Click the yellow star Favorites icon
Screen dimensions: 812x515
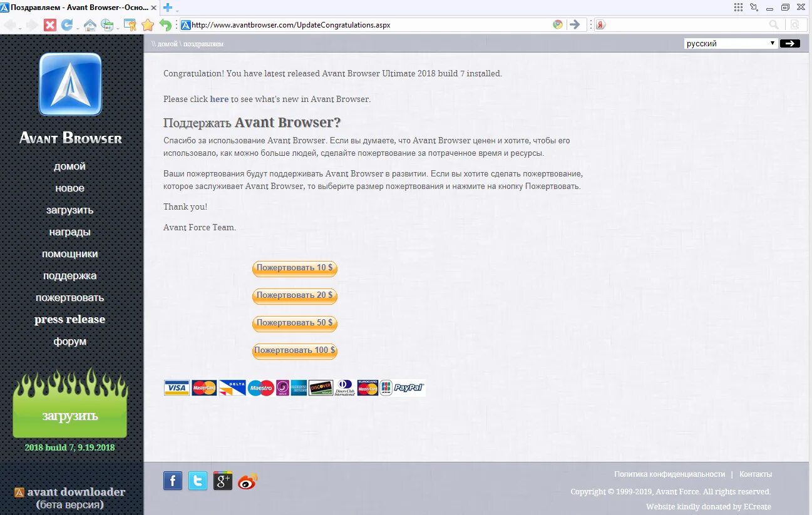click(x=148, y=25)
